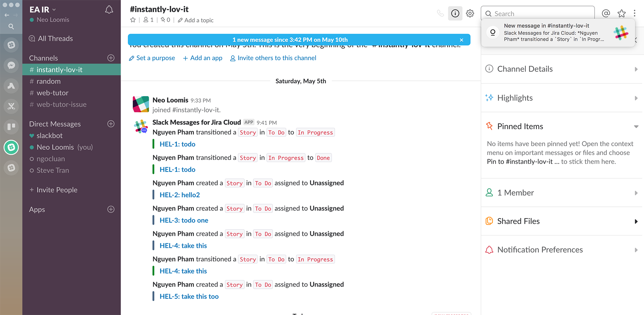This screenshot has height=315, width=644.
Task: Start a direct message with the plus icon
Action: [111, 124]
